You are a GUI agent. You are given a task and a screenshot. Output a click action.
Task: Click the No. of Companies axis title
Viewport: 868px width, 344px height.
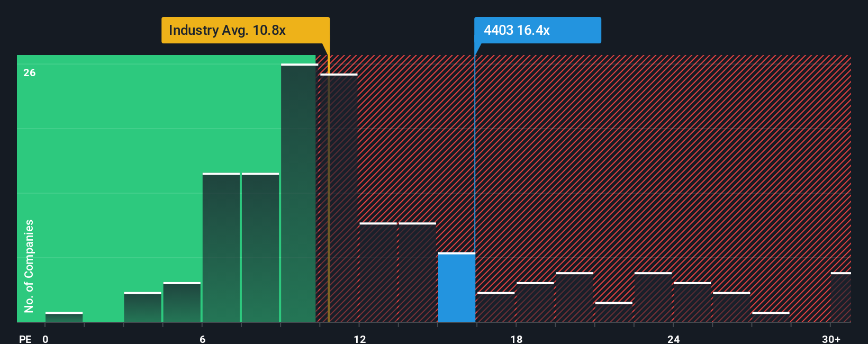click(x=29, y=266)
